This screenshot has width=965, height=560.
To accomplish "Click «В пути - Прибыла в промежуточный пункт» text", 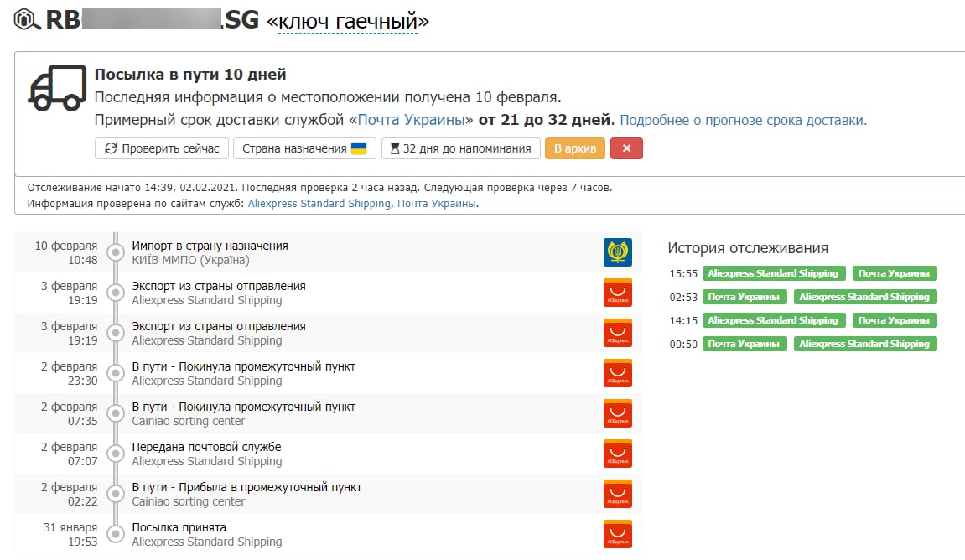I will [x=246, y=487].
